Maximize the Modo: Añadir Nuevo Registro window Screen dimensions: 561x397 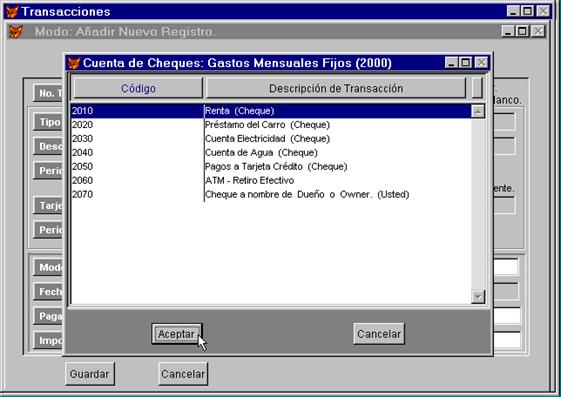(x=522, y=31)
